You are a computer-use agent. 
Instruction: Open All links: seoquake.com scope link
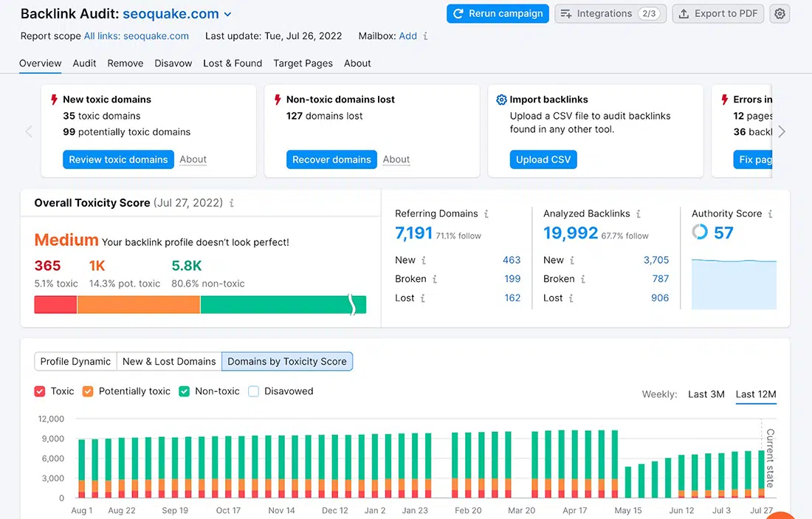coord(137,36)
